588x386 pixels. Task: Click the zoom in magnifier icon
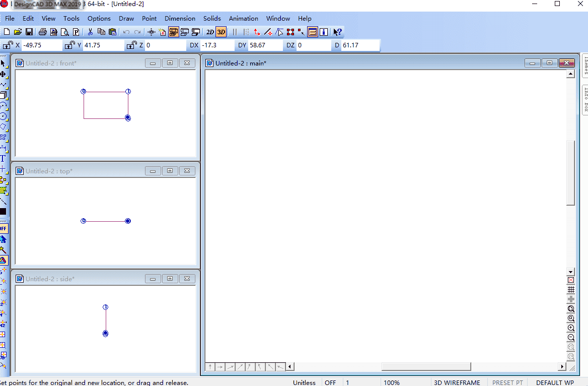tap(571, 328)
